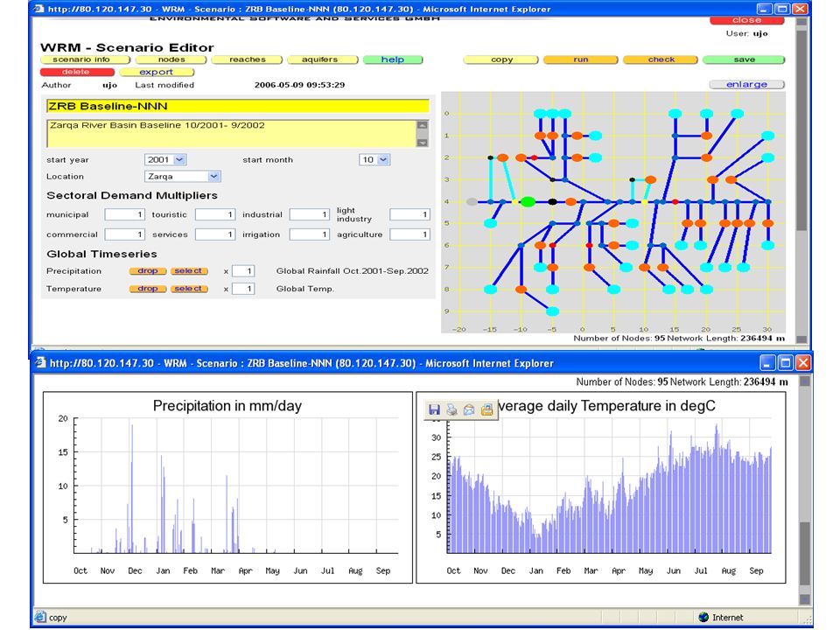Click description box scroll-up arrow
This screenshot has width=840, height=630.
pos(422,125)
